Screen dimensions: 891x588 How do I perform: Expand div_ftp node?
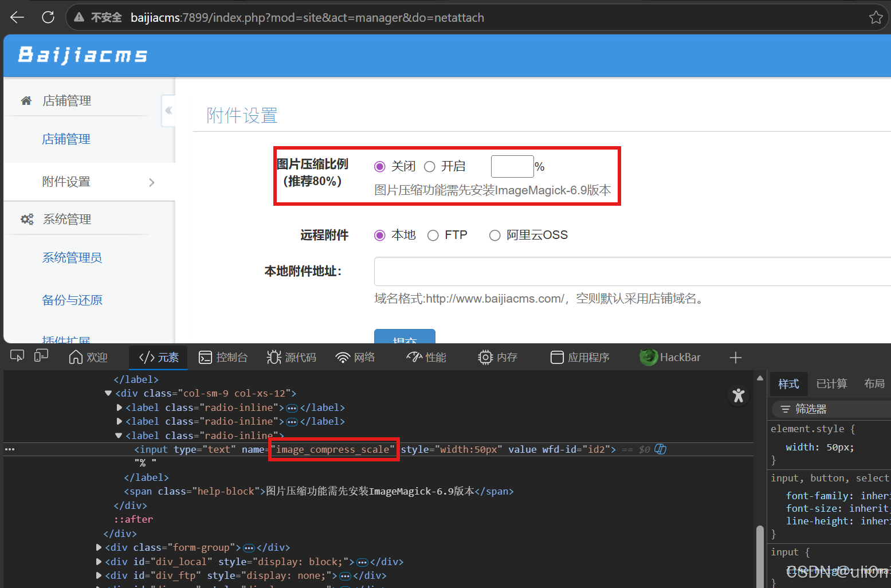(99, 575)
